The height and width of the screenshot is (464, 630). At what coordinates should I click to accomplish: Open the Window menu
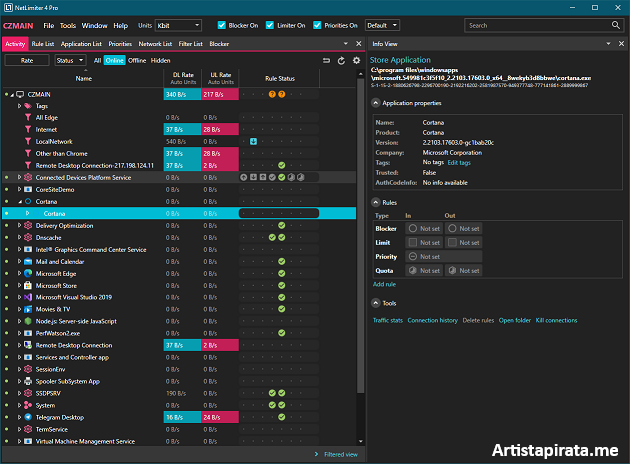click(94, 25)
